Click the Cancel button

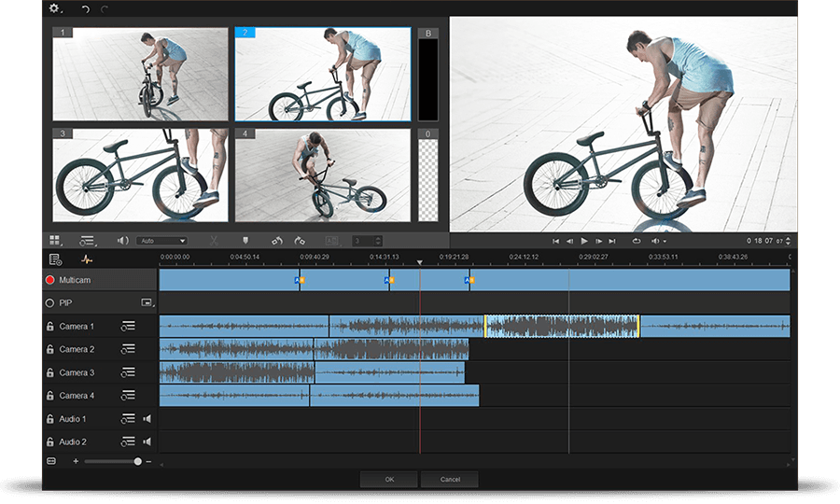pyautogui.click(x=449, y=479)
